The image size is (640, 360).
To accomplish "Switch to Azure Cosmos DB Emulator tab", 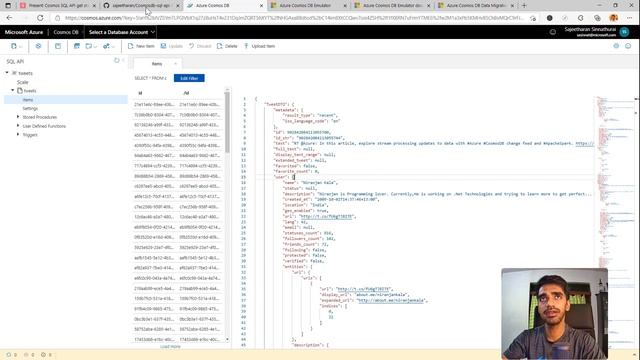I will (309, 6).
